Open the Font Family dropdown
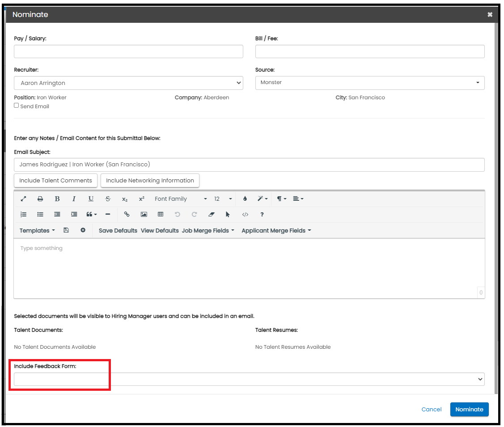Screen dimensions: 504x427 tap(181, 199)
